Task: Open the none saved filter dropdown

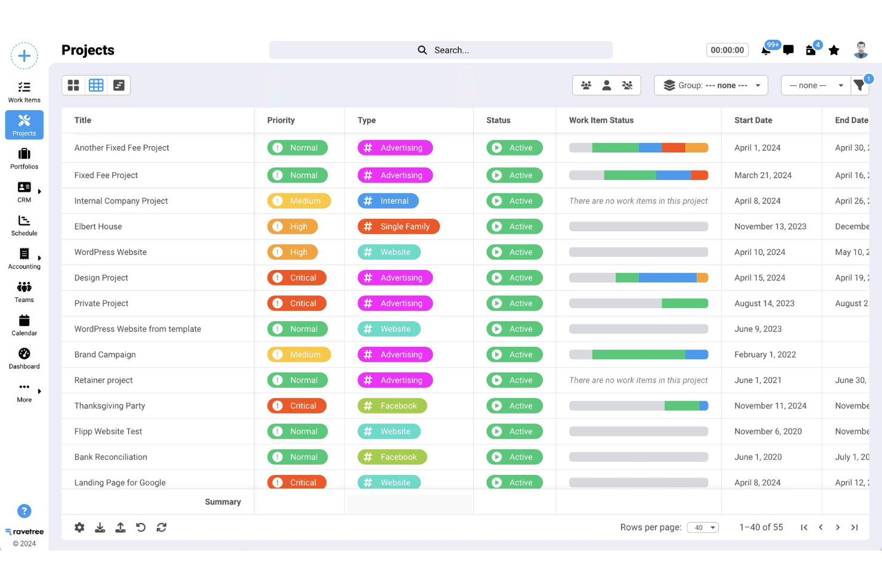Action: point(816,85)
